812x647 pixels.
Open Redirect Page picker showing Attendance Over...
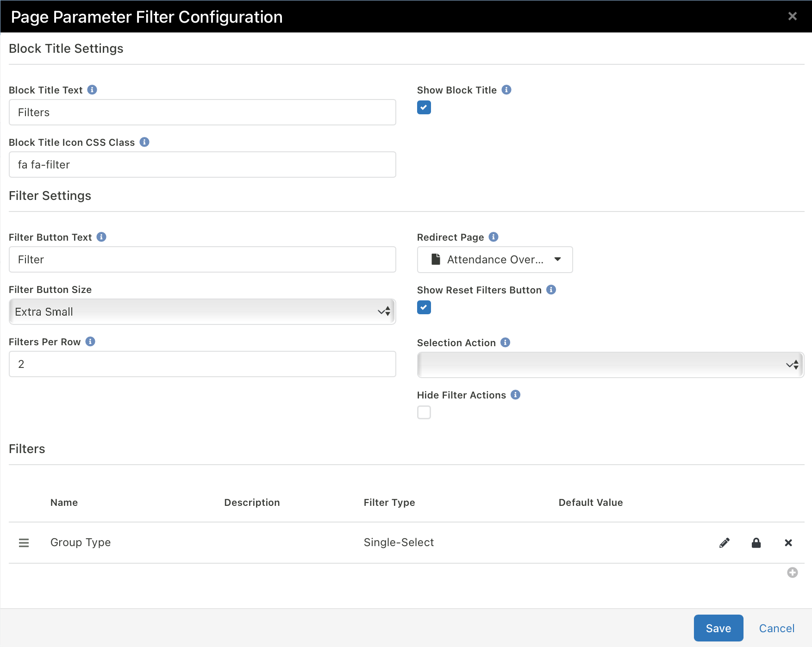pos(495,260)
